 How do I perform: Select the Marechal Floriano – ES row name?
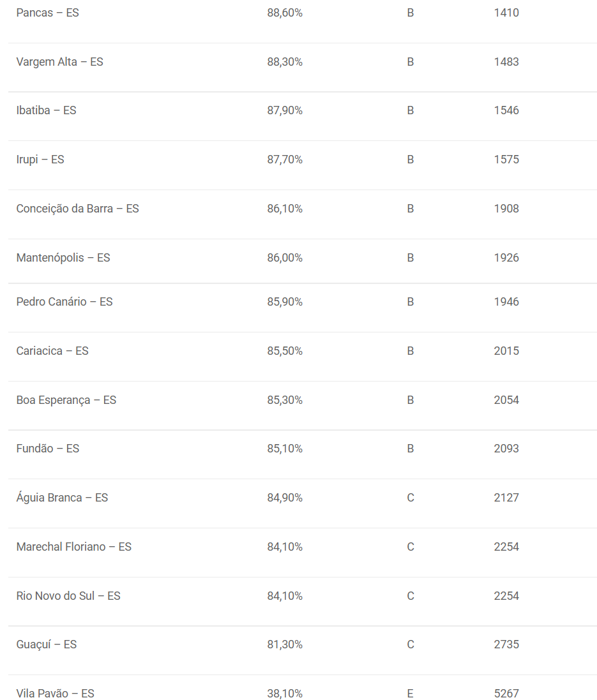pyautogui.click(x=73, y=547)
